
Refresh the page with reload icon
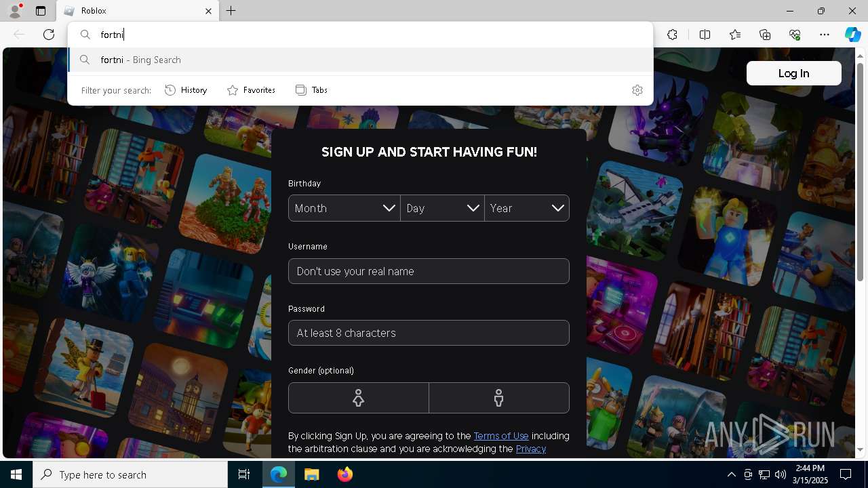tap(49, 35)
